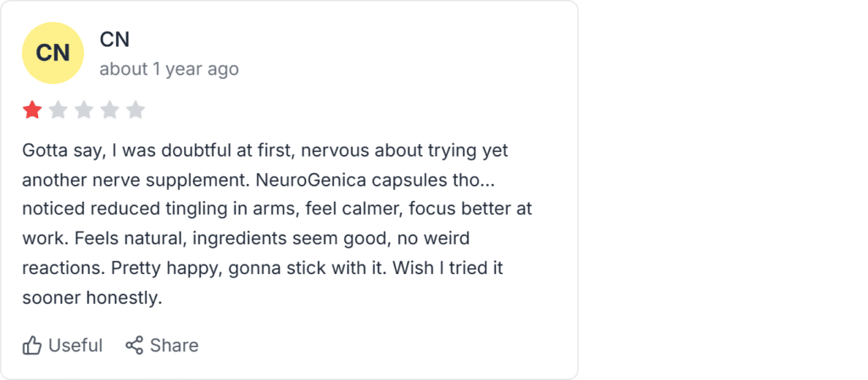Click the third gray rating star
The height and width of the screenshot is (380, 868).
(84, 110)
